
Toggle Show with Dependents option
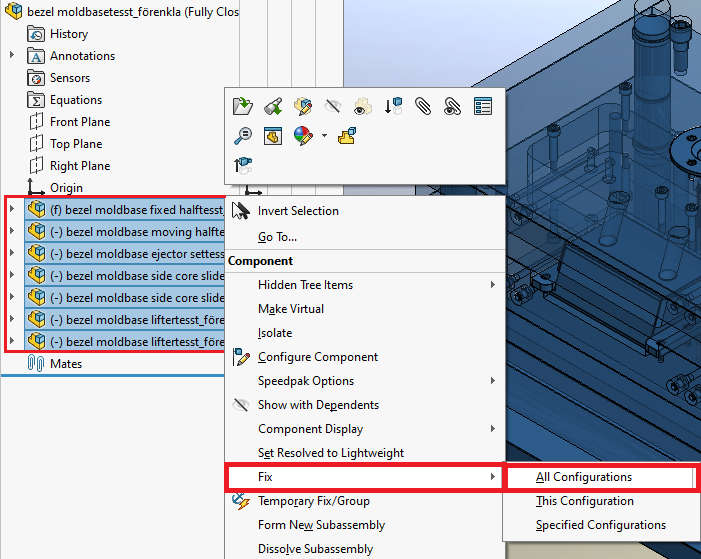pyautogui.click(x=317, y=405)
